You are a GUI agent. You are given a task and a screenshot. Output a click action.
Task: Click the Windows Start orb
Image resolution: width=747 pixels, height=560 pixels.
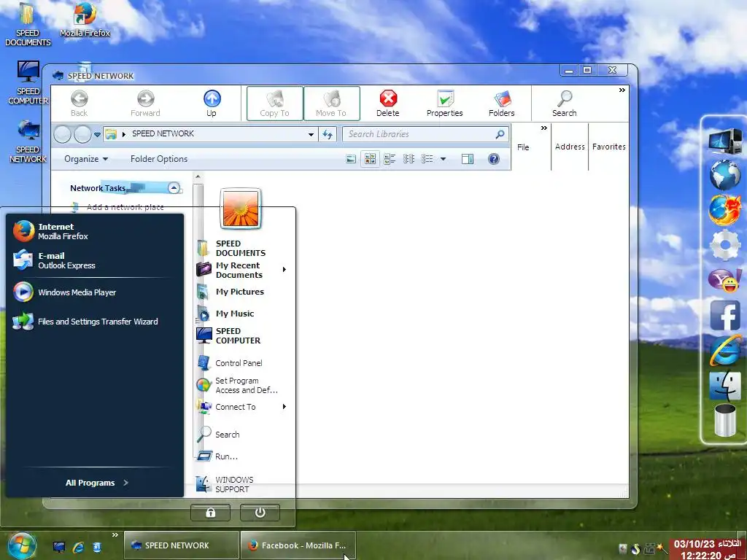(22, 545)
